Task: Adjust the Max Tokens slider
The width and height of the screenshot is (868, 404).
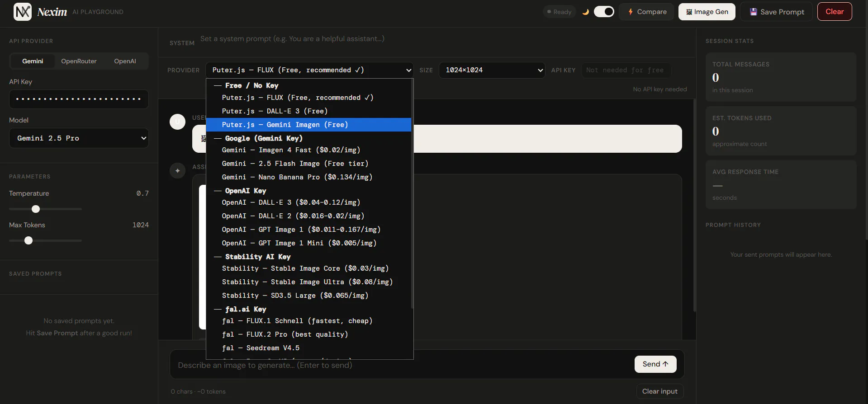Action: coord(45,240)
